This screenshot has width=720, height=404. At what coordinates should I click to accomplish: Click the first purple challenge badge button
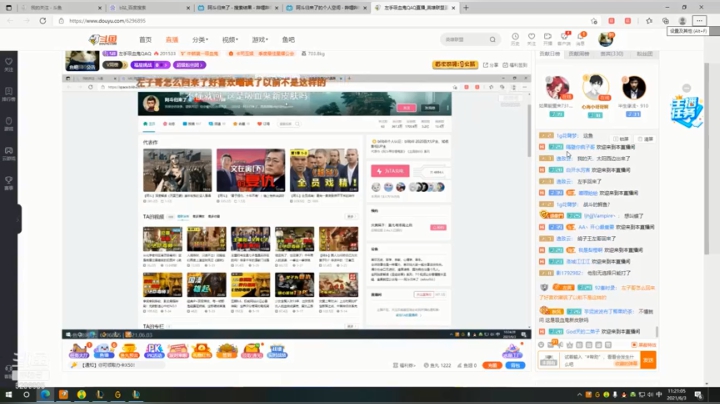pos(150,65)
